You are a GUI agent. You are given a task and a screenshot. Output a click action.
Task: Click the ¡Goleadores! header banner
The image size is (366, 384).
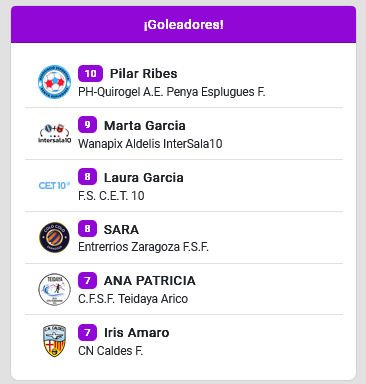183,24
